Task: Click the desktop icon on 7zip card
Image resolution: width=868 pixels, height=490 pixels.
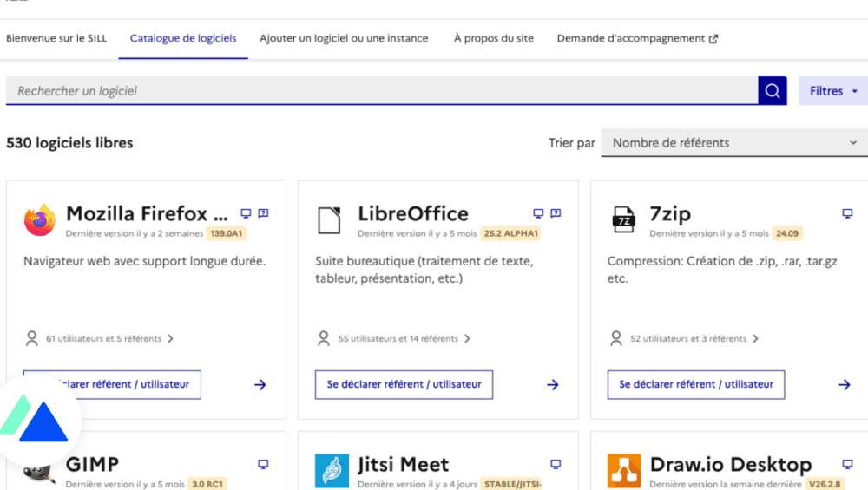Action: click(847, 213)
